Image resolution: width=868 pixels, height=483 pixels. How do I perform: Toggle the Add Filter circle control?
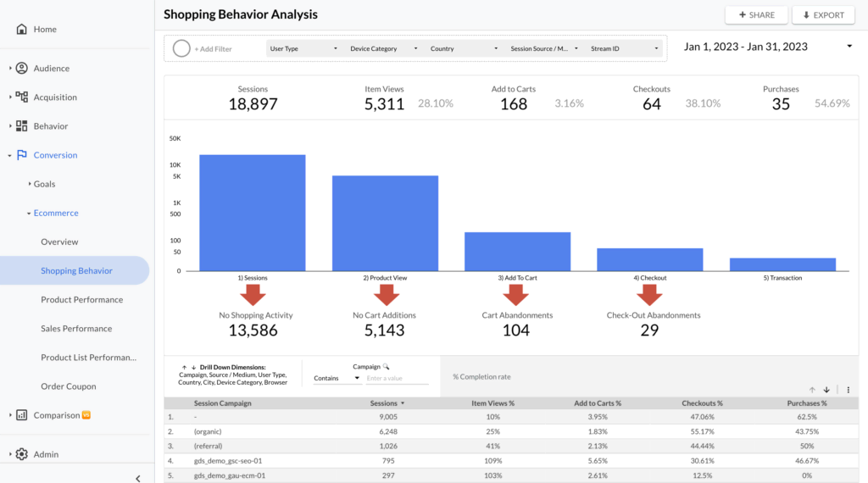coord(181,48)
